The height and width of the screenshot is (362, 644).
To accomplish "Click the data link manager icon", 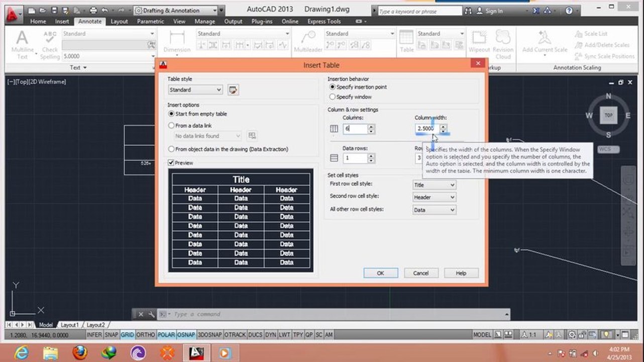I will pos(252,136).
